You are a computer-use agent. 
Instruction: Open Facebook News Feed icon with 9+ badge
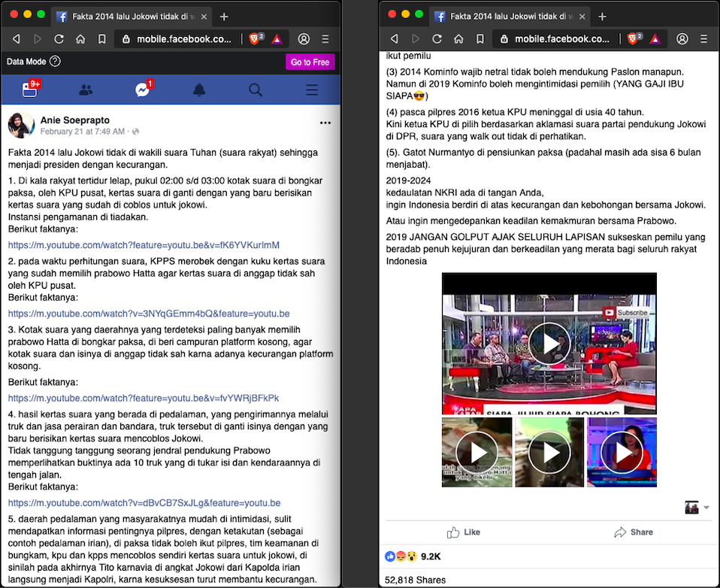(30, 89)
